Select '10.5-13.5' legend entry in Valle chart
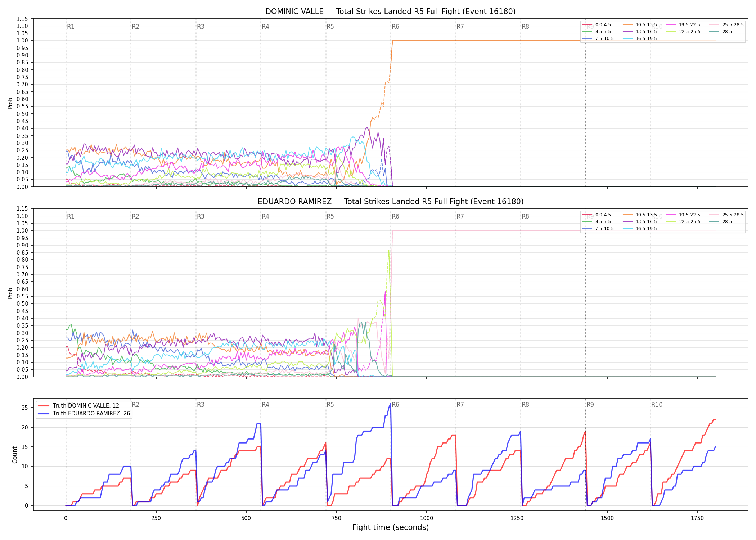This screenshot has height=540, width=756. [640, 25]
